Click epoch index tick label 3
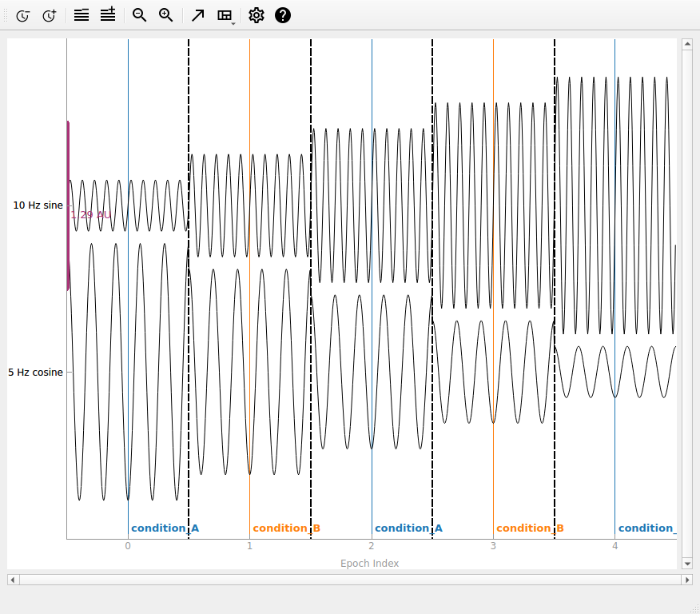This screenshot has width=700, height=614. pos(493,546)
